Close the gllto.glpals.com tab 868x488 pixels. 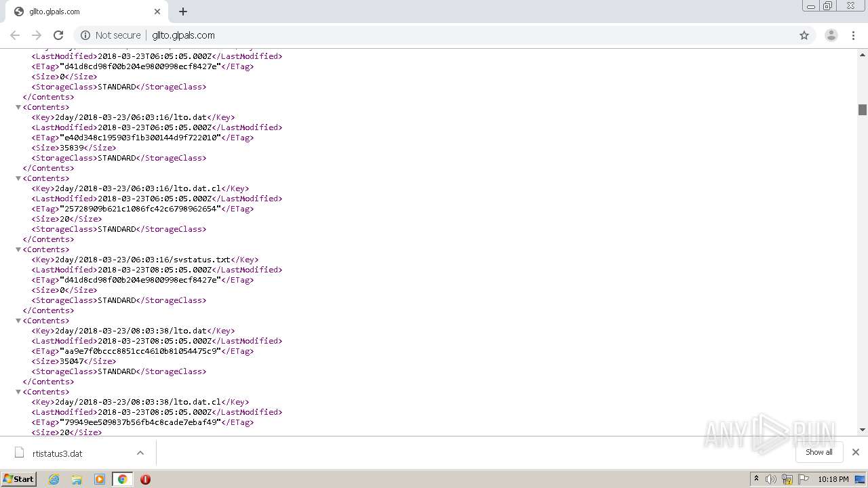coord(157,12)
